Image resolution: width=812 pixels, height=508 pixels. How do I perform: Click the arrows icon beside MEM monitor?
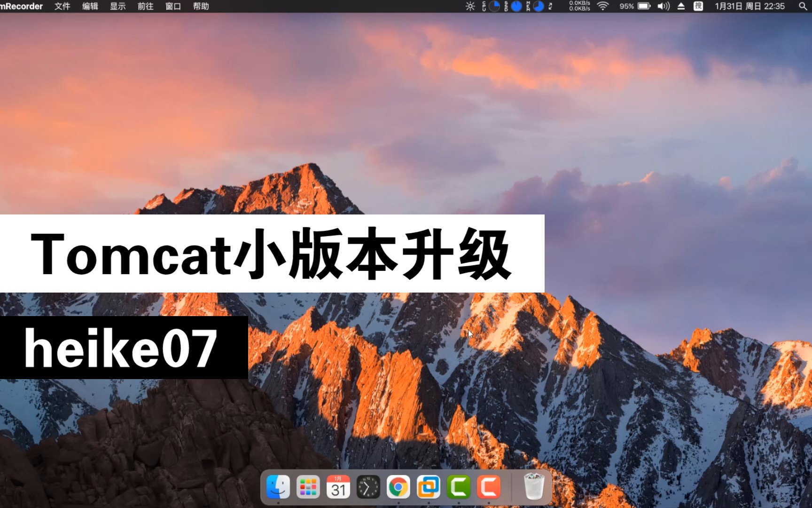550,6
